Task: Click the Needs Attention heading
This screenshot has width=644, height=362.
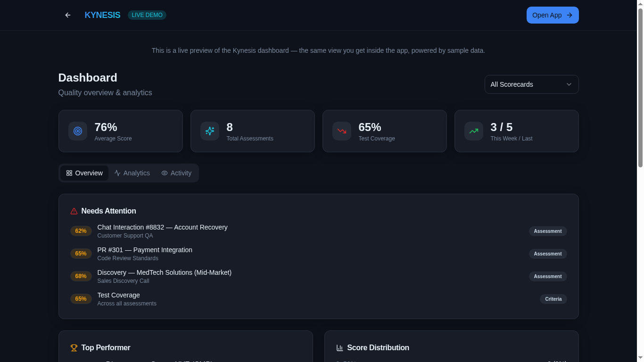Action: pos(109,211)
